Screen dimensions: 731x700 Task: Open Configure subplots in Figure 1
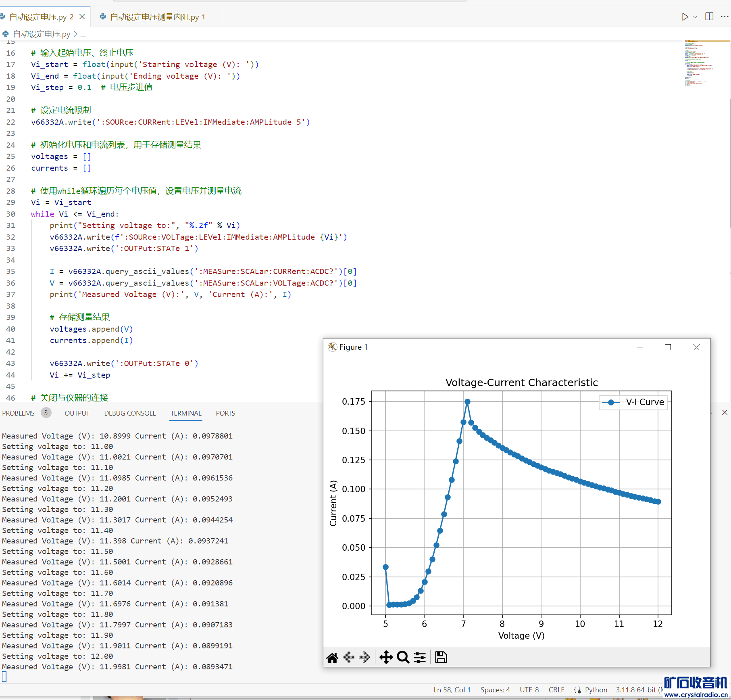pos(420,658)
